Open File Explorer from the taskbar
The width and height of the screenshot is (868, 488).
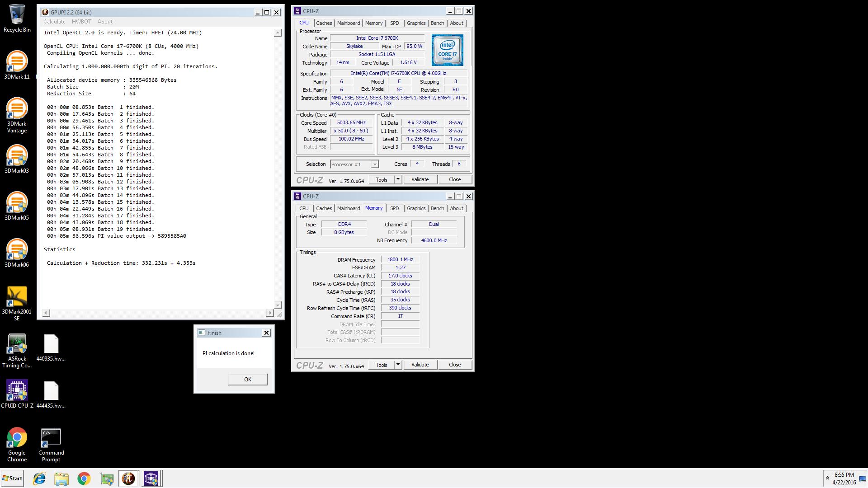pos(61,479)
